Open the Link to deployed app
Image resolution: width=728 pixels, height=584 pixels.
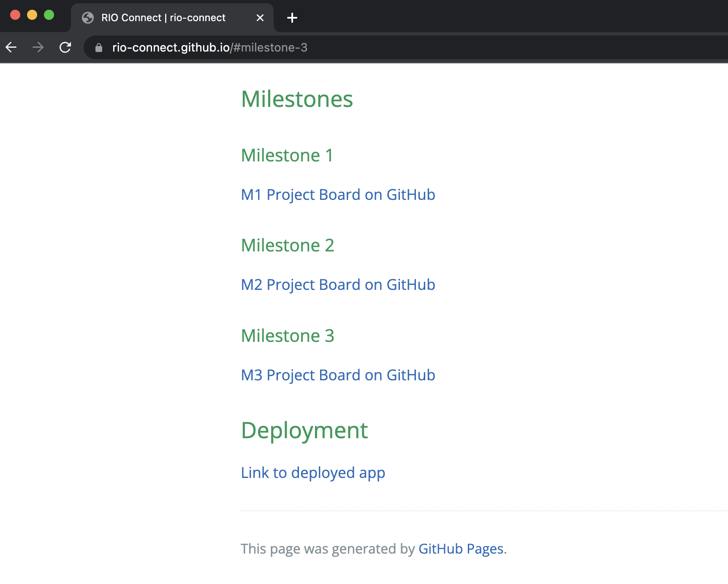point(313,473)
